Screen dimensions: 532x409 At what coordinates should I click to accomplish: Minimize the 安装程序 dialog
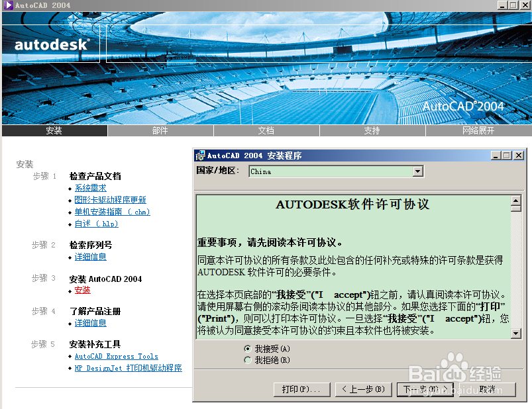click(496, 156)
